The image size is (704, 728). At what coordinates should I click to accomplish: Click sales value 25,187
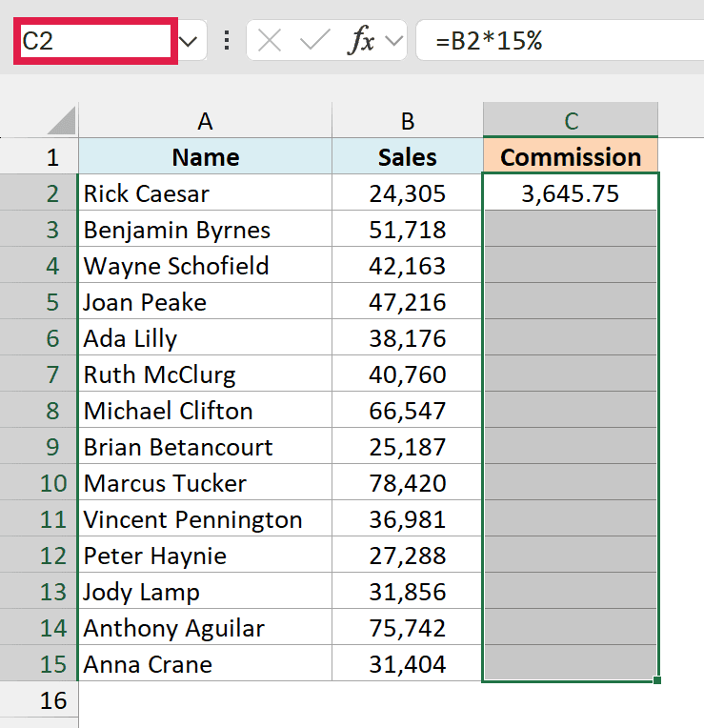click(408, 447)
